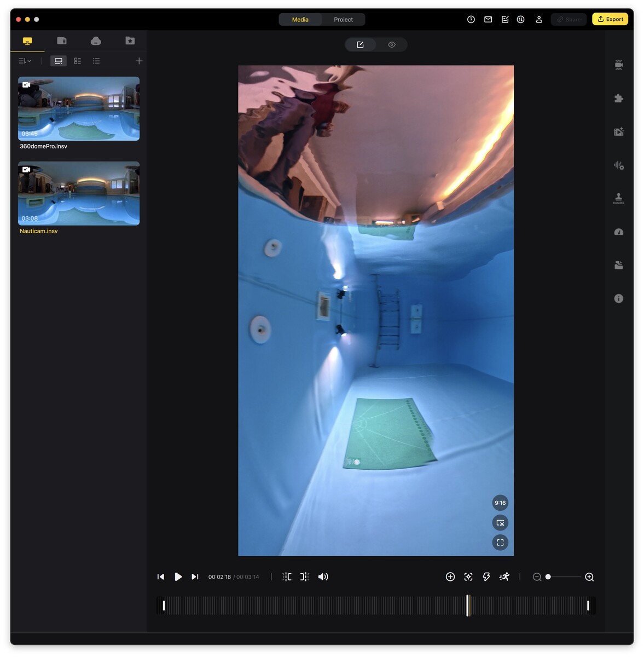Switch to the Project tab
This screenshot has width=644, height=657.
pyautogui.click(x=343, y=19)
